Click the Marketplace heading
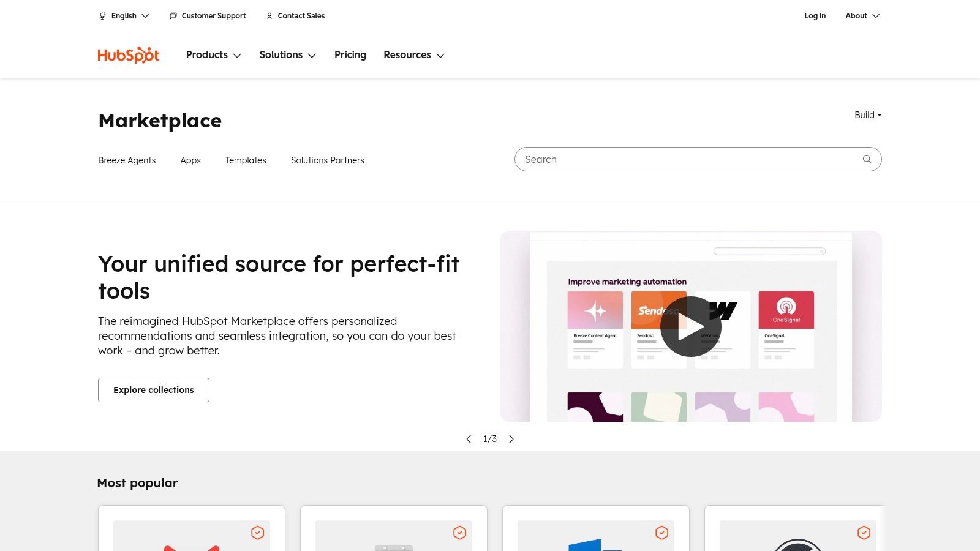980x551 pixels. tap(160, 121)
